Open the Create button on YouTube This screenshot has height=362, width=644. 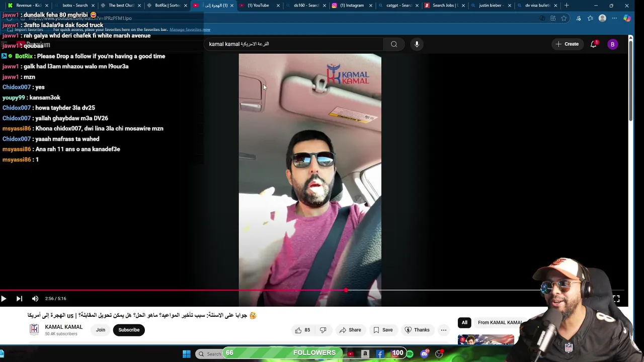pyautogui.click(x=567, y=44)
